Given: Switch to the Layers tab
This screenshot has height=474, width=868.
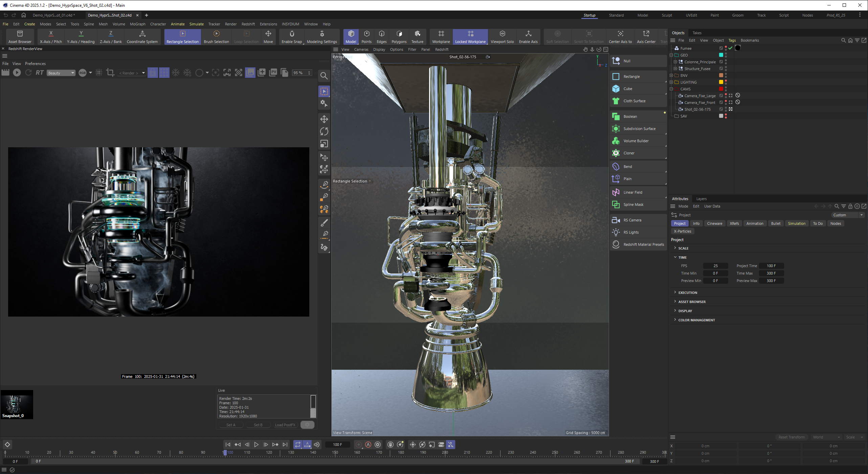Looking at the screenshot, I should click(701, 199).
